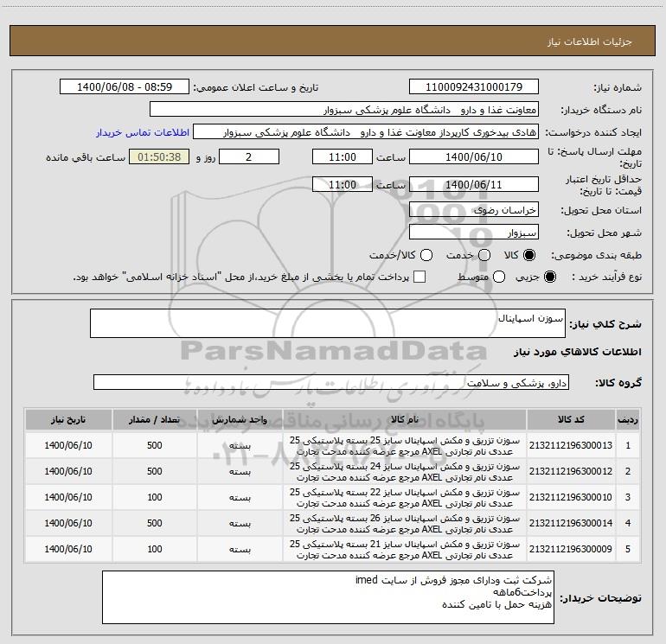The width and height of the screenshot is (666, 644).
Task: Select item code 2132112196300010
Action: pos(571,497)
